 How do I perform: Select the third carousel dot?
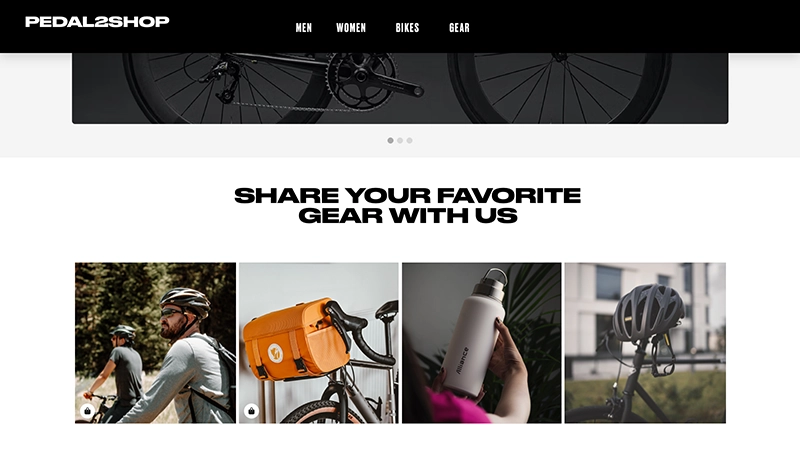[x=409, y=140]
